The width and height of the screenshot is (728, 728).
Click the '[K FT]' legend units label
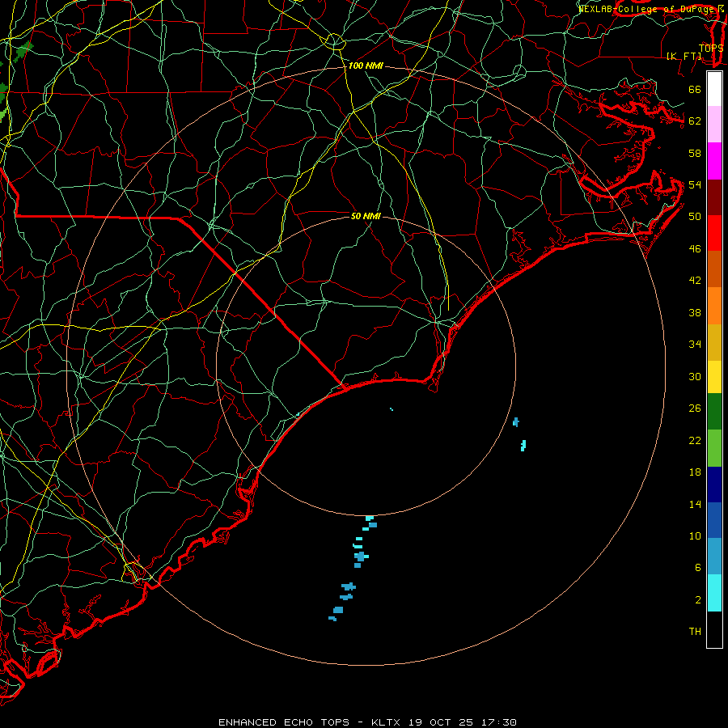click(684, 56)
